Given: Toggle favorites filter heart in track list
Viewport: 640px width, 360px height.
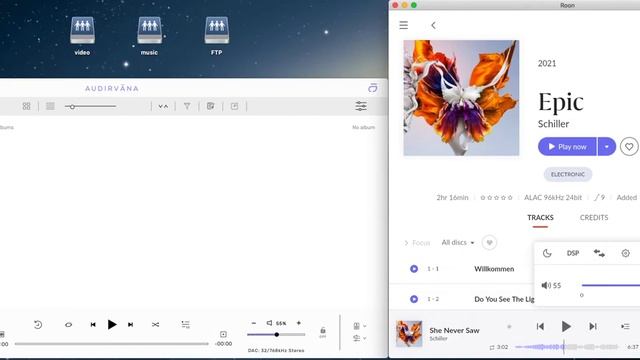Looking at the screenshot, I should [489, 243].
